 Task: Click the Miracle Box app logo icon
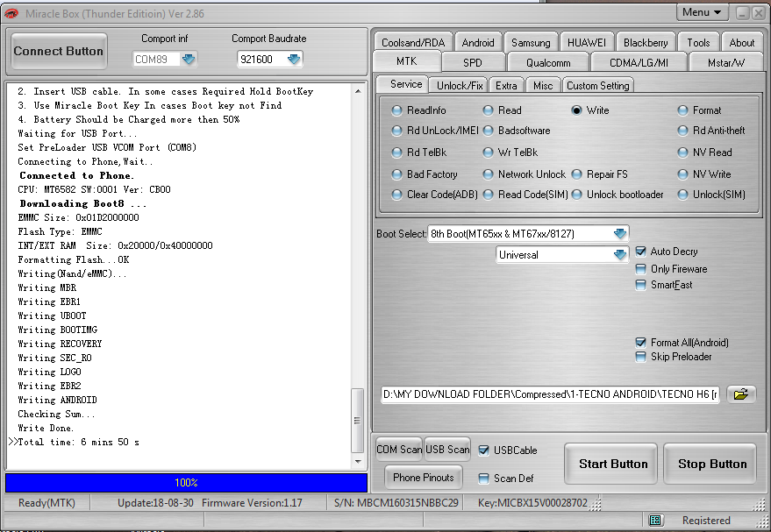coord(11,13)
